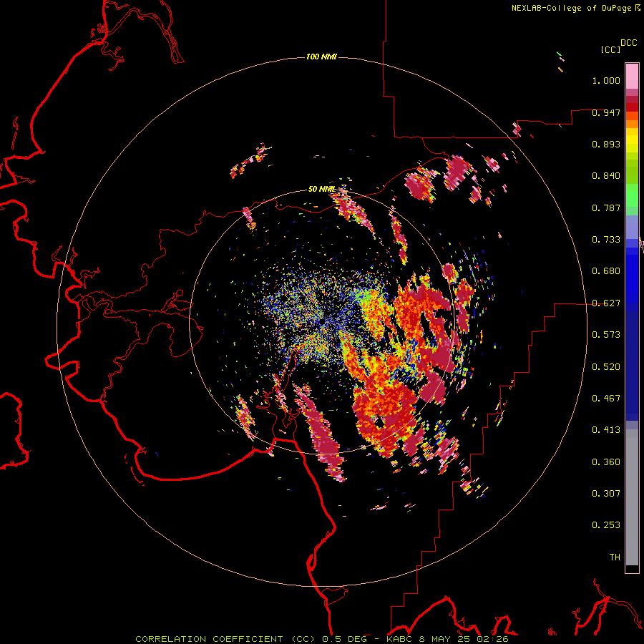Select the 0.840 scale value
The width and height of the screenshot is (644, 644).
pyautogui.click(x=606, y=176)
